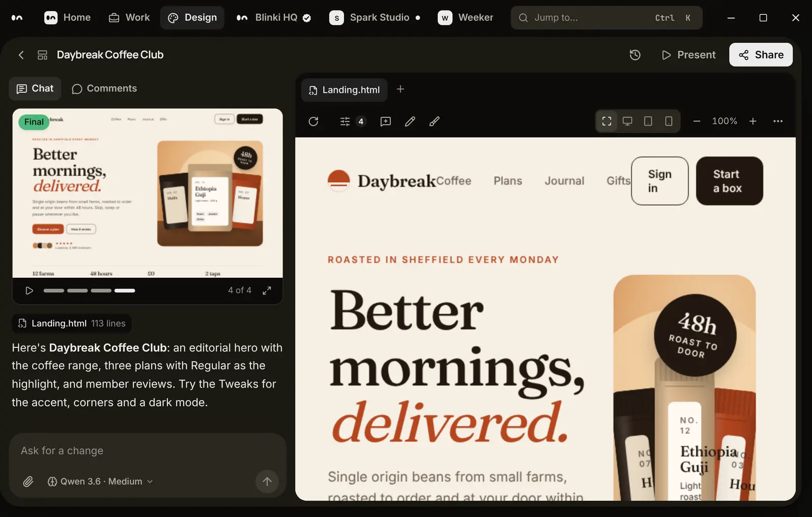Open the Final design thumbnail

coord(148,193)
